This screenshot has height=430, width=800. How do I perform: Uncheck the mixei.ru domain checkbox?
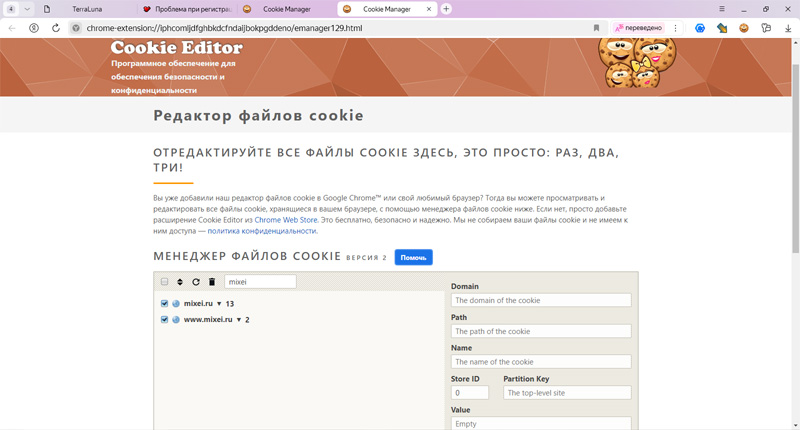tap(164, 303)
